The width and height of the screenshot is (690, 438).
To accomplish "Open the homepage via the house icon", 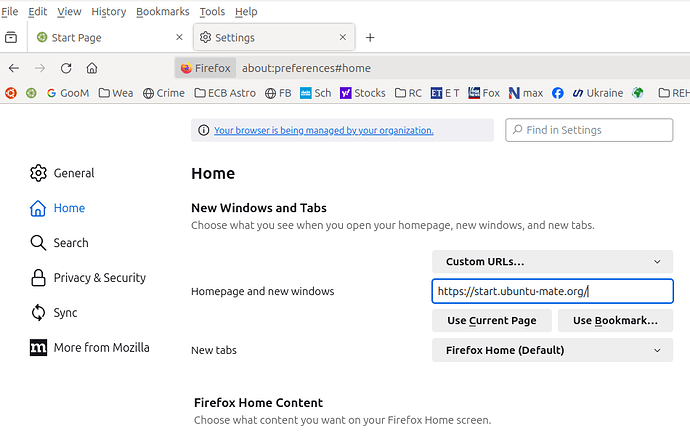I will click(92, 68).
